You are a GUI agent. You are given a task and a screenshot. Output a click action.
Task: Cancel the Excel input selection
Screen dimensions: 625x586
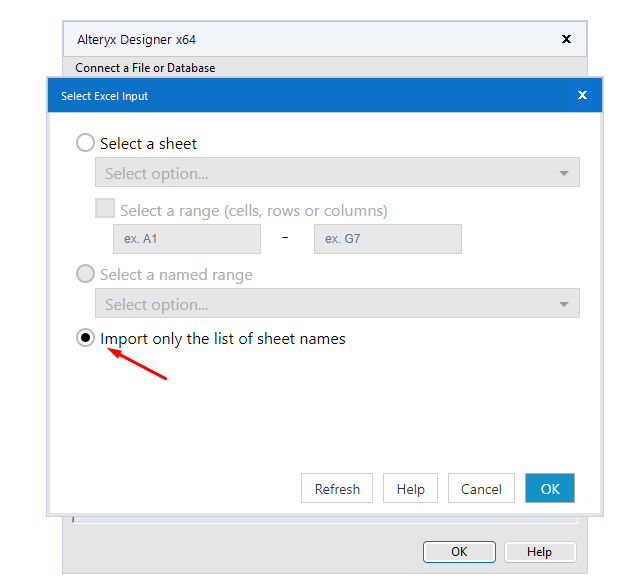coord(481,489)
